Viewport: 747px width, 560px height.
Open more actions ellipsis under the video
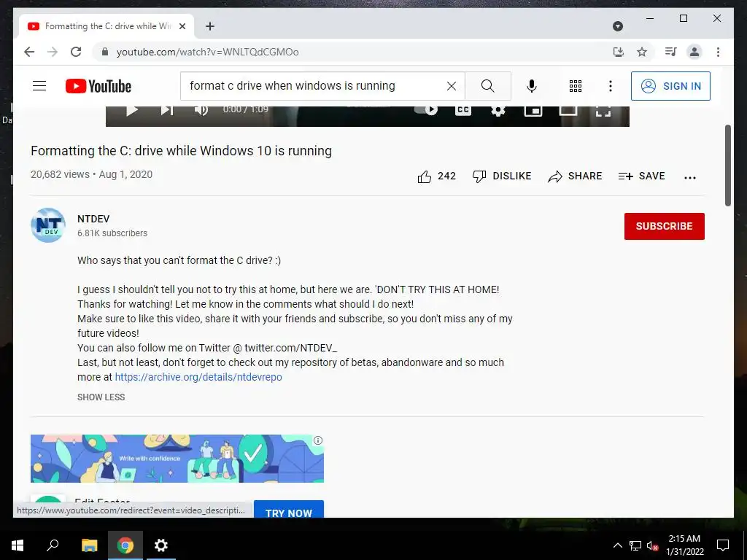[690, 177]
